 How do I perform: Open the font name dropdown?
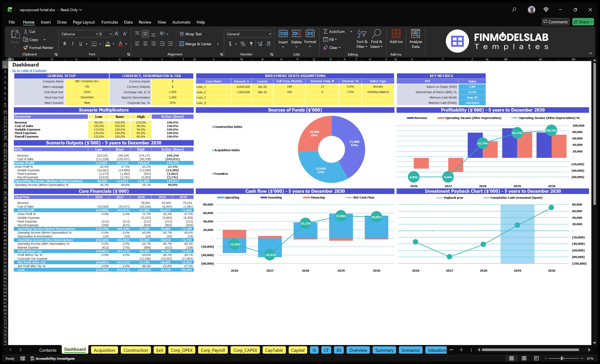tap(96, 34)
